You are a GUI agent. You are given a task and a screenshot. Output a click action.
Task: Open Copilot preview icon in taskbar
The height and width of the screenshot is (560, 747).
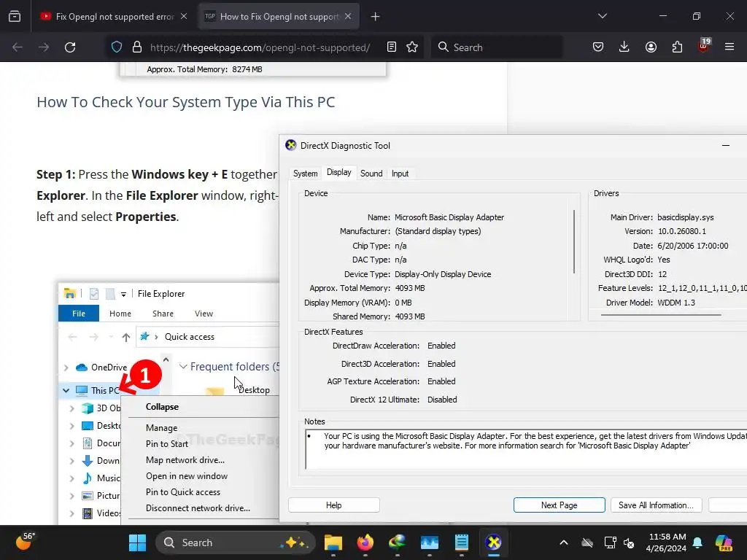[724, 542]
